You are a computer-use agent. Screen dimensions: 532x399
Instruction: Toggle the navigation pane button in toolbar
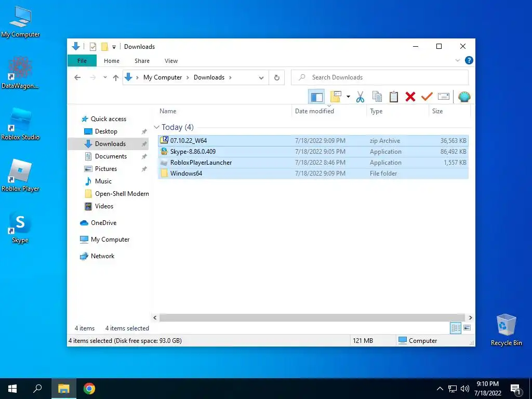pyautogui.click(x=316, y=97)
